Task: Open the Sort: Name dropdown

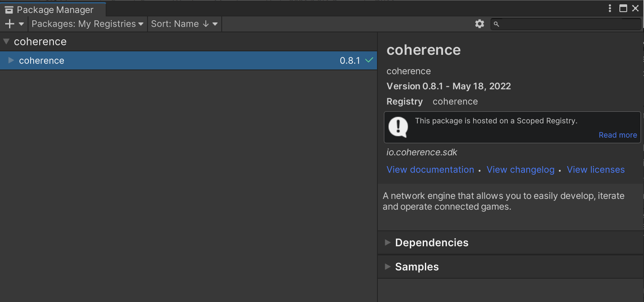Action: click(184, 24)
